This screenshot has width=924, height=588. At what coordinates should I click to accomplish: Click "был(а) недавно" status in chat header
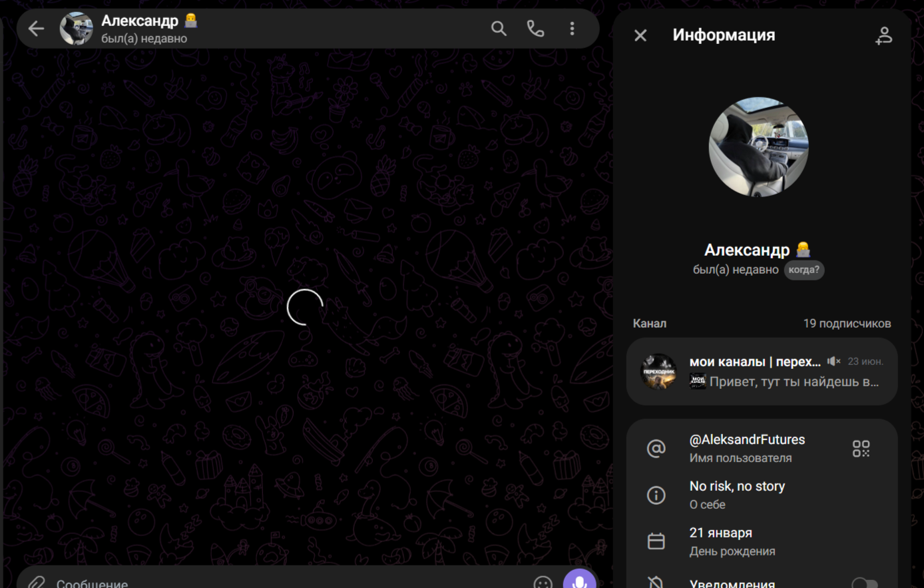(144, 39)
